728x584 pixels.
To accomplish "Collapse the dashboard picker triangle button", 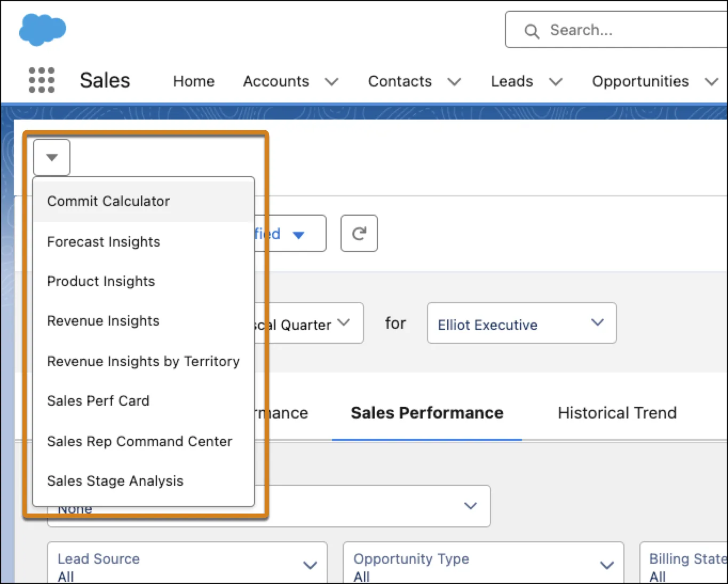I will tap(52, 157).
